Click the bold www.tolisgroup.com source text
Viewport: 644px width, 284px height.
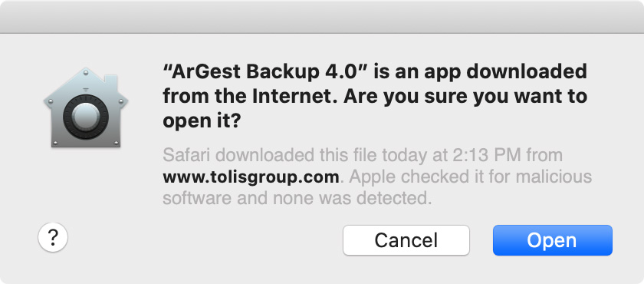coord(251,177)
